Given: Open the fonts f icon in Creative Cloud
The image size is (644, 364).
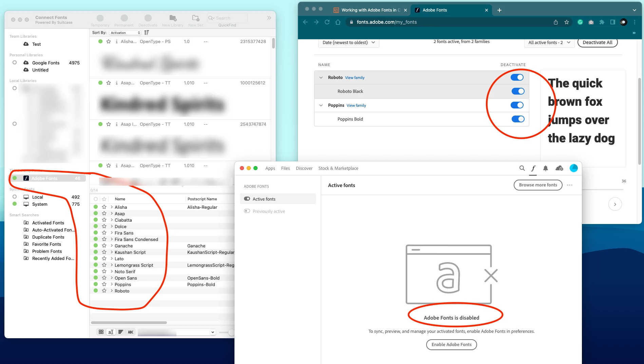Looking at the screenshot, I should point(533,168).
